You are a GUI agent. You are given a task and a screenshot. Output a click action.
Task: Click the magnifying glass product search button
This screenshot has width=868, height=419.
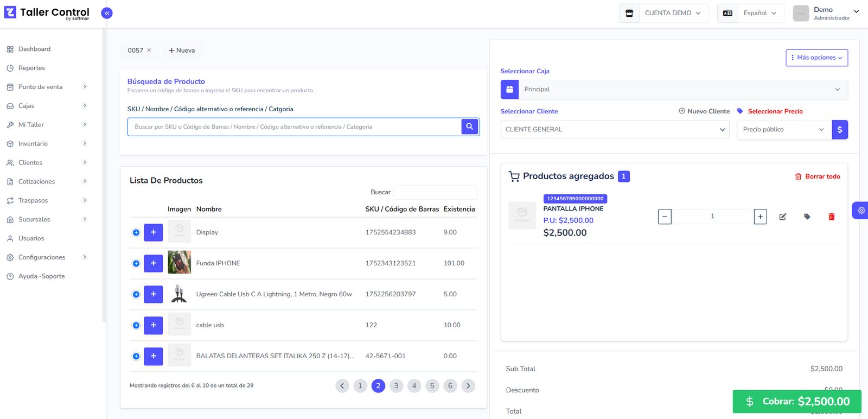470,126
